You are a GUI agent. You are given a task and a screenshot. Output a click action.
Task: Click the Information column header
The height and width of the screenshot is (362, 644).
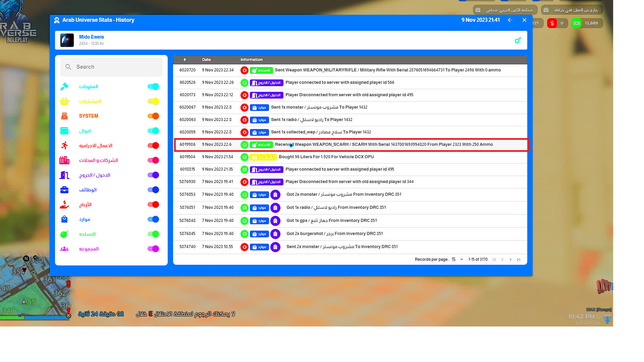[252, 60]
